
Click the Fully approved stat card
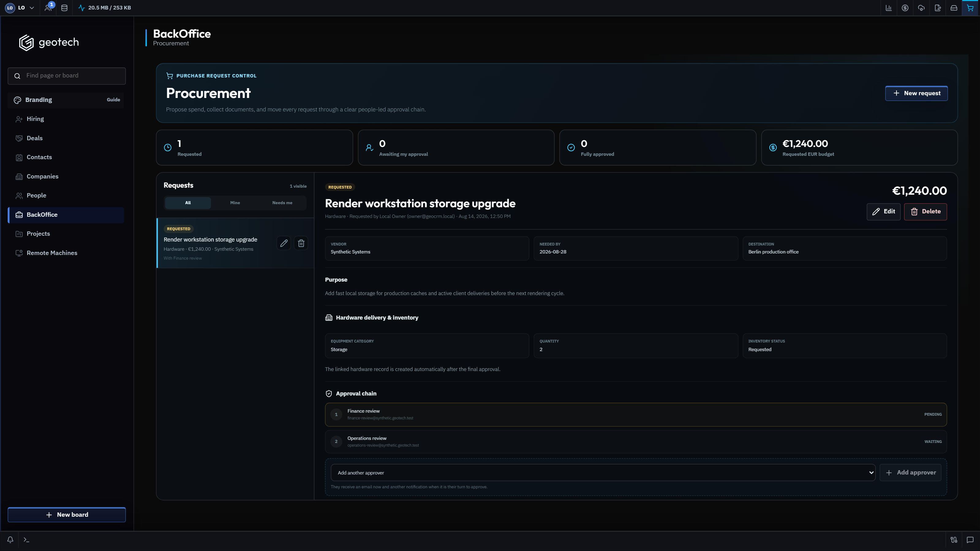(658, 148)
